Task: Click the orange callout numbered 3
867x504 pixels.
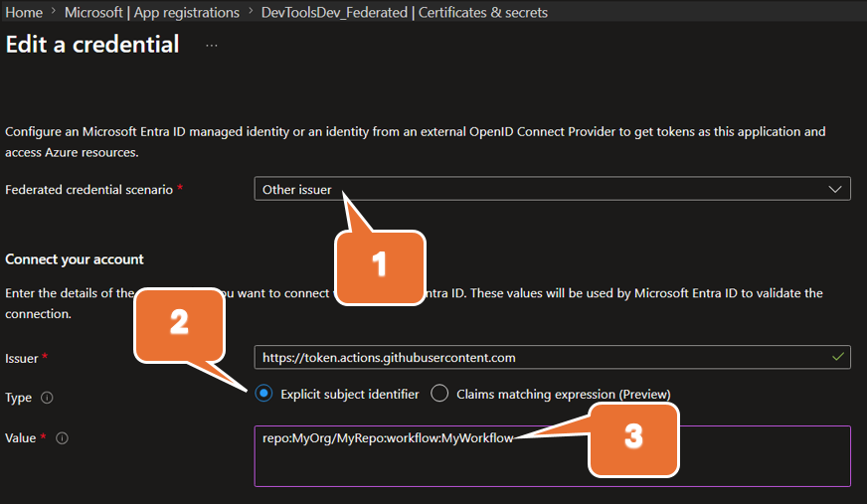Action: [x=633, y=438]
